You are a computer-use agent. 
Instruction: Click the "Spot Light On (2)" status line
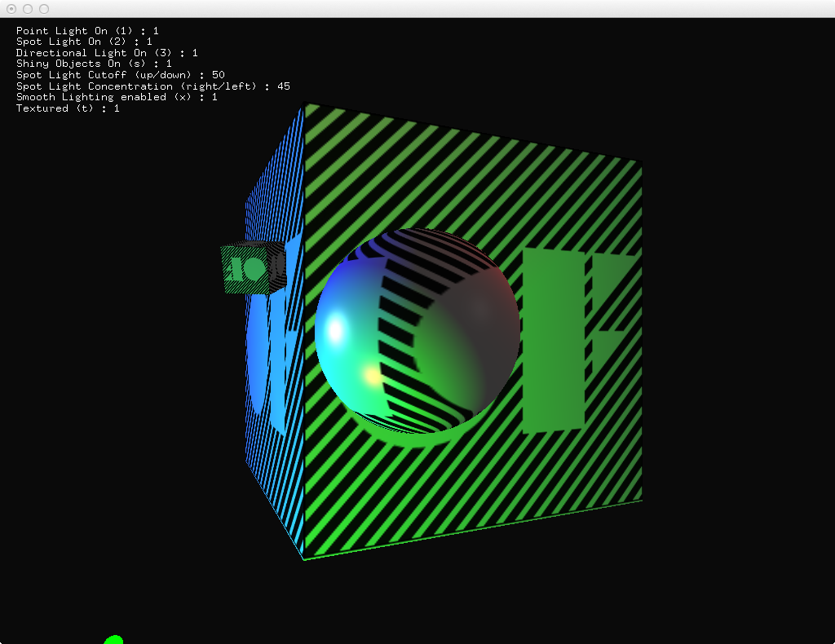[84, 42]
